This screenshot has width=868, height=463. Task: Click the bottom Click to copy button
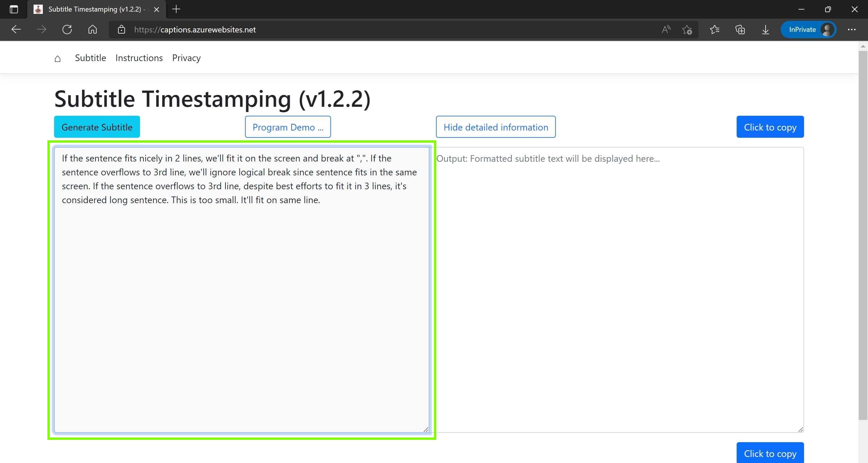770,453
